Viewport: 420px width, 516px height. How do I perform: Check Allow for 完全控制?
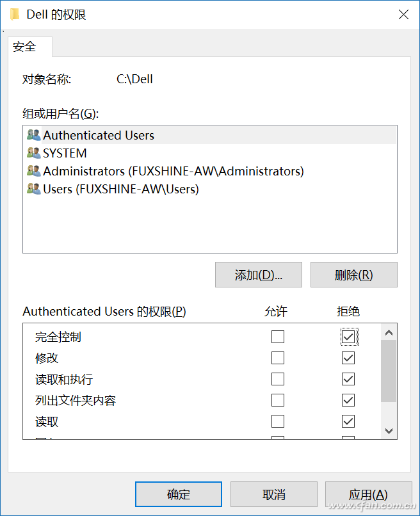click(278, 337)
